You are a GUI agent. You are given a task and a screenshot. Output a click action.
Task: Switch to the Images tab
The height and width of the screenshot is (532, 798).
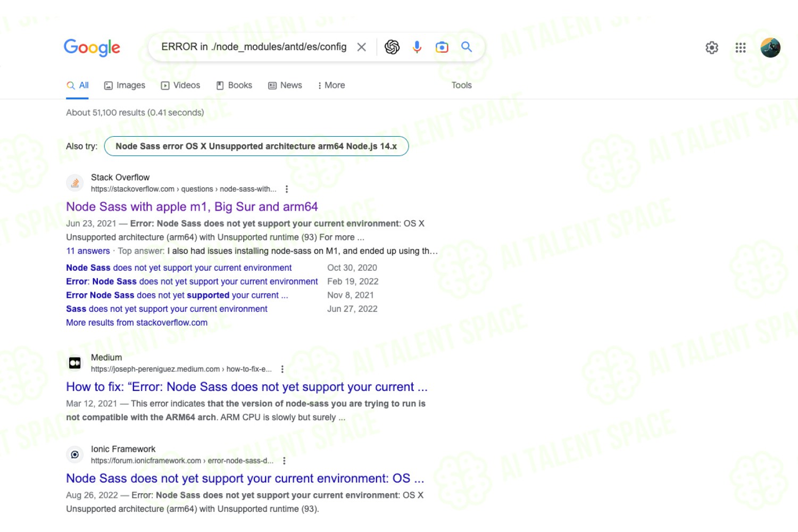click(124, 85)
